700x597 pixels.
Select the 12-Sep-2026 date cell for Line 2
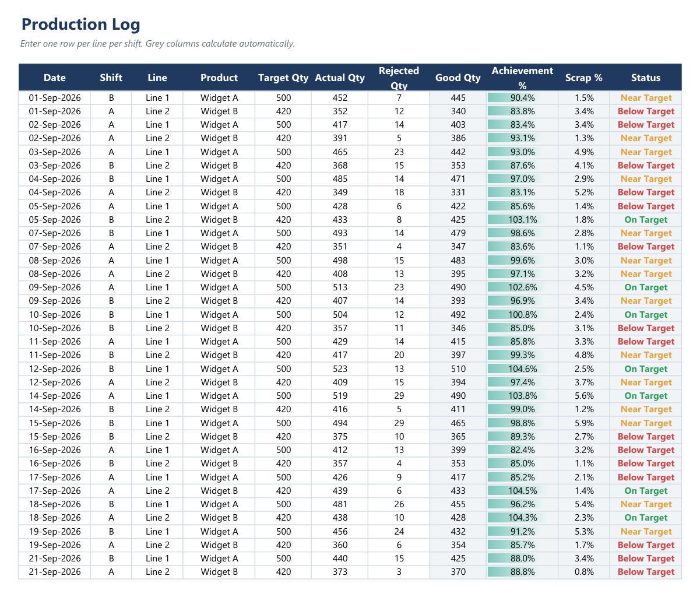point(55,382)
